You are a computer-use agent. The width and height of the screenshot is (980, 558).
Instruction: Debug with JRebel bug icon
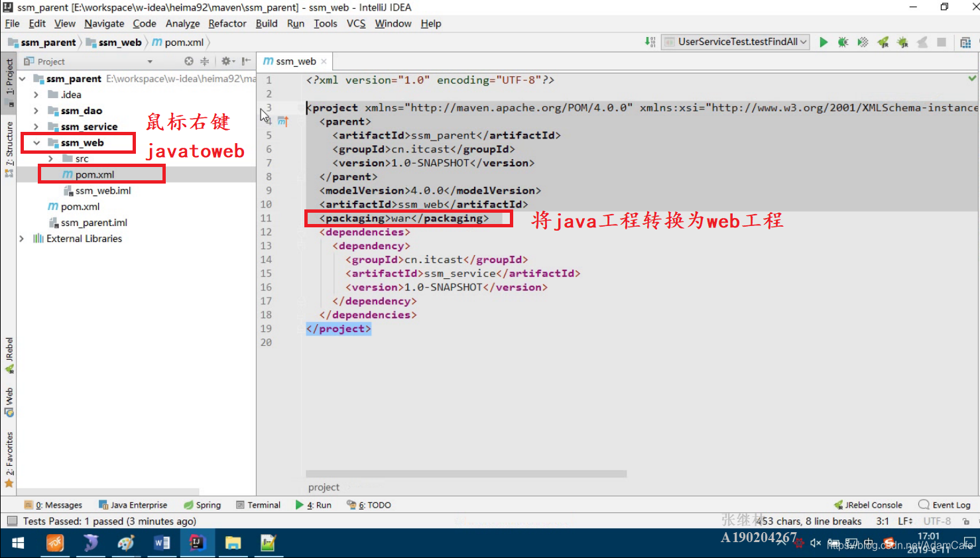902,42
